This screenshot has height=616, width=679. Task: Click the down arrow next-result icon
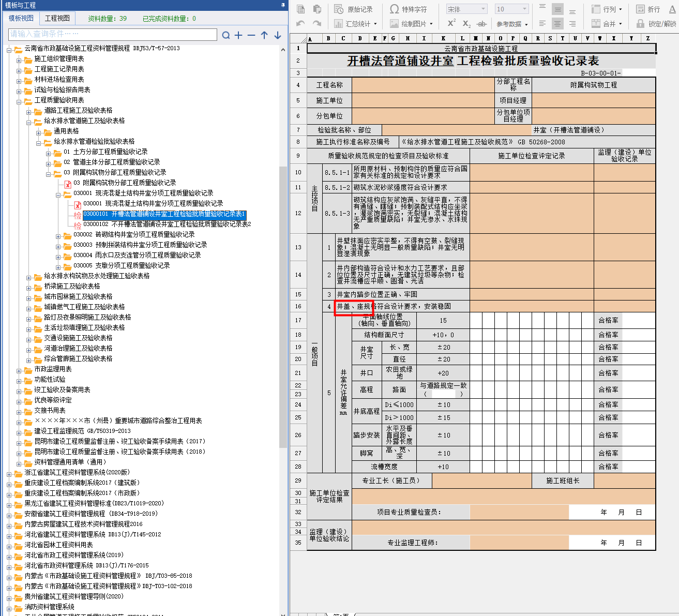[x=278, y=35]
